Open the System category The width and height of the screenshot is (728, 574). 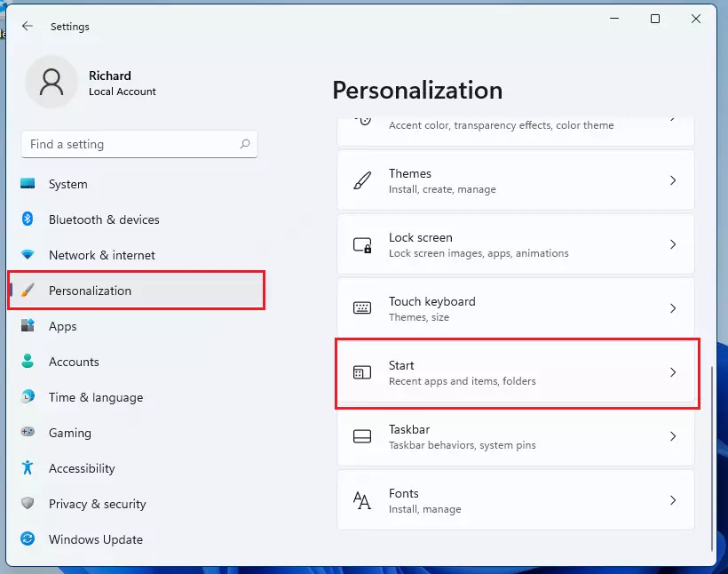137,184
